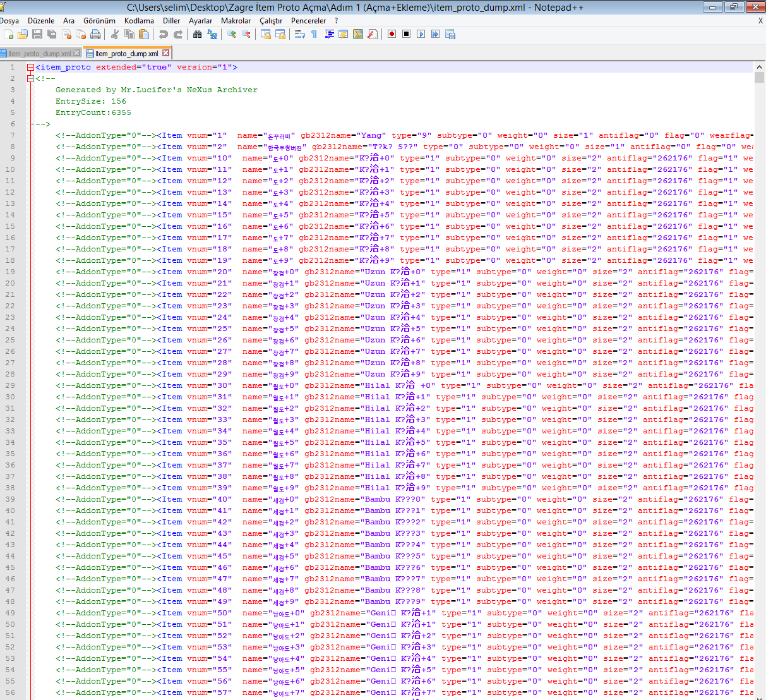766x700 pixels.
Task: Open the Replace dialog icon
Action: tap(212, 34)
